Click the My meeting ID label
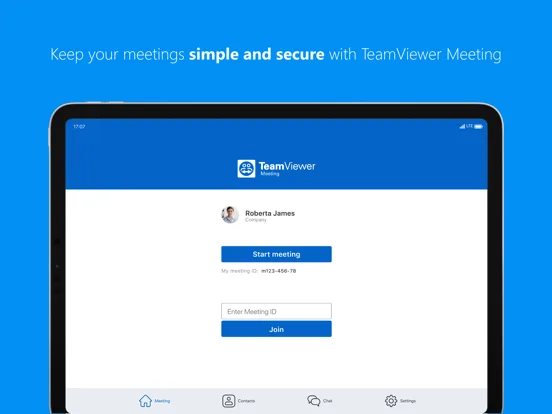 [240, 271]
